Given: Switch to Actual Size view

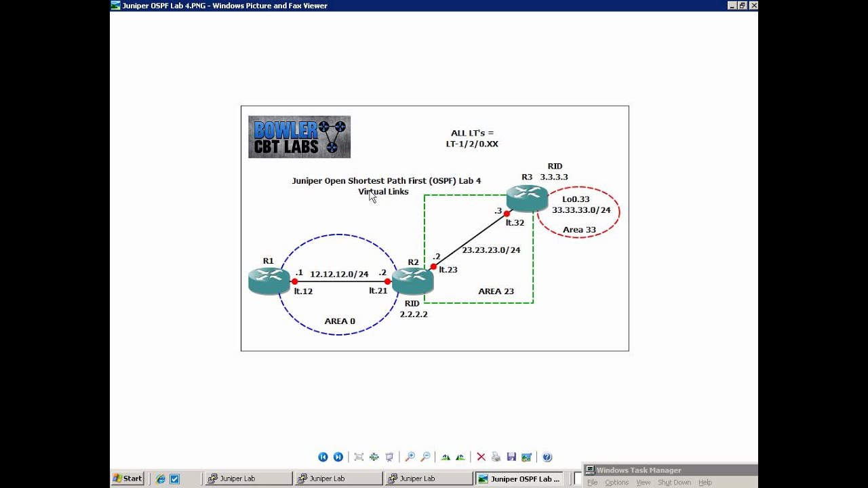Looking at the screenshot, I should (374, 457).
